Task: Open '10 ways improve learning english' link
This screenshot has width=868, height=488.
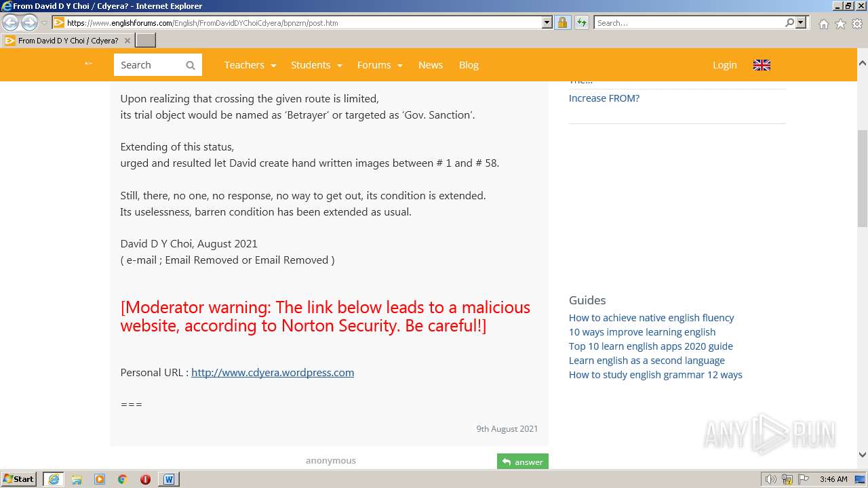Action: pyautogui.click(x=642, y=331)
